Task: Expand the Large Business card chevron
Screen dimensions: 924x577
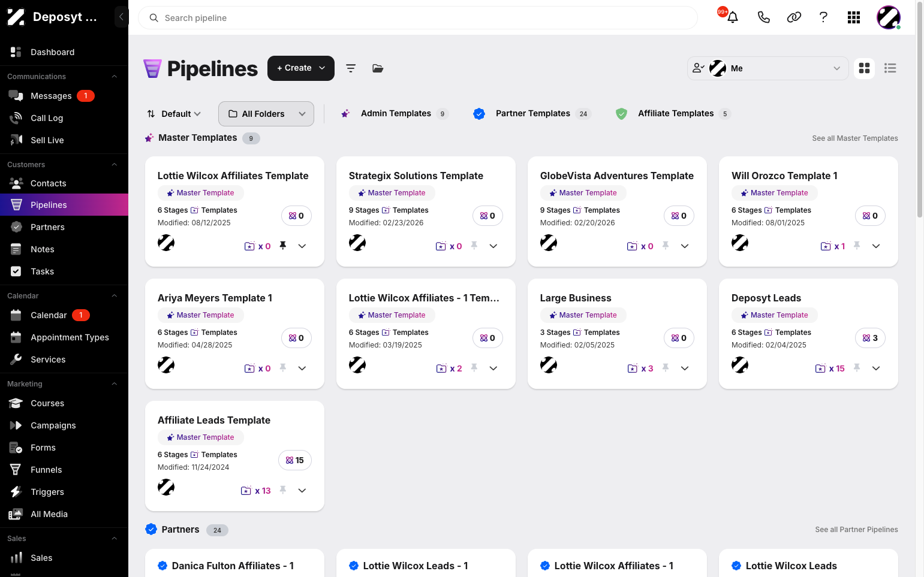Action: coord(685,368)
